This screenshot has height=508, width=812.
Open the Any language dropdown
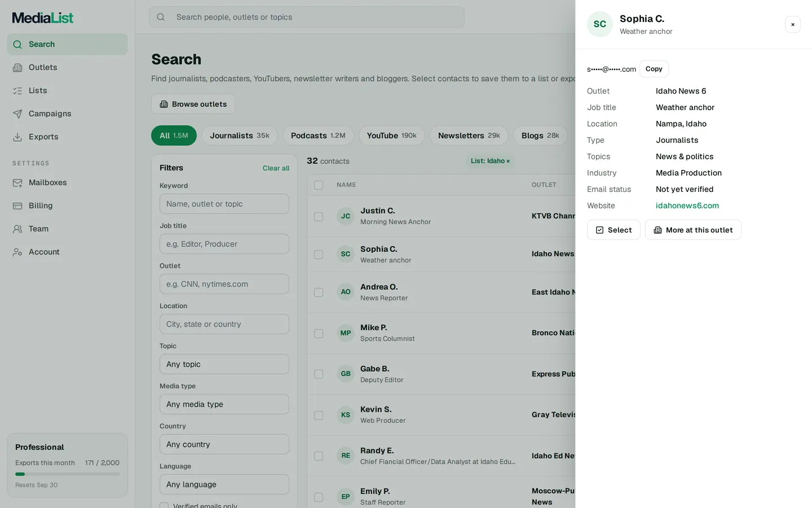(224, 484)
